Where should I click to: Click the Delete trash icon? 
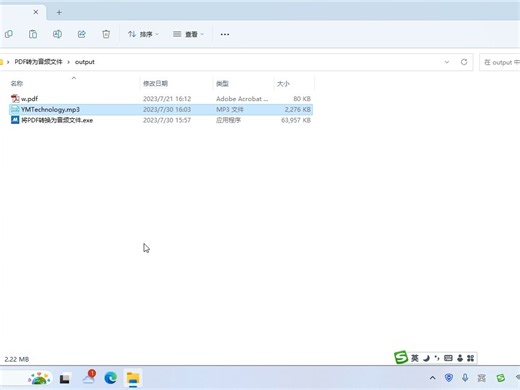point(106,34)
